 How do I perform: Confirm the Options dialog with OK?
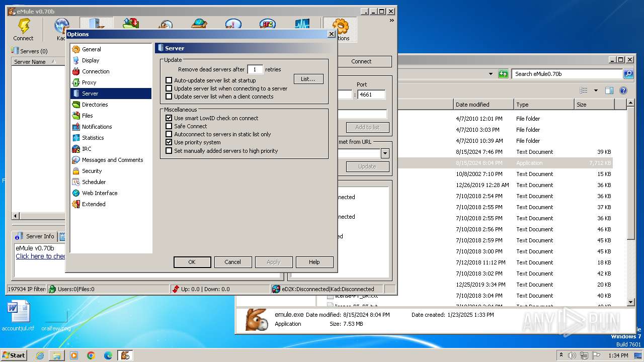(192, 262)
